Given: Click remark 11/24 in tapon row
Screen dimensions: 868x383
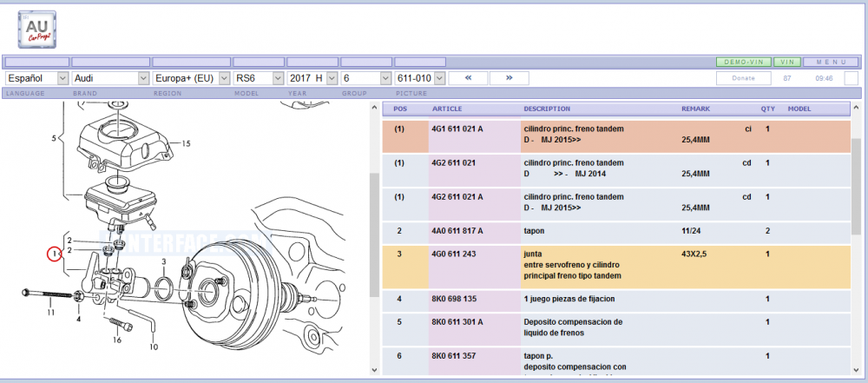Looking at the screenshot, I should 689,231.
